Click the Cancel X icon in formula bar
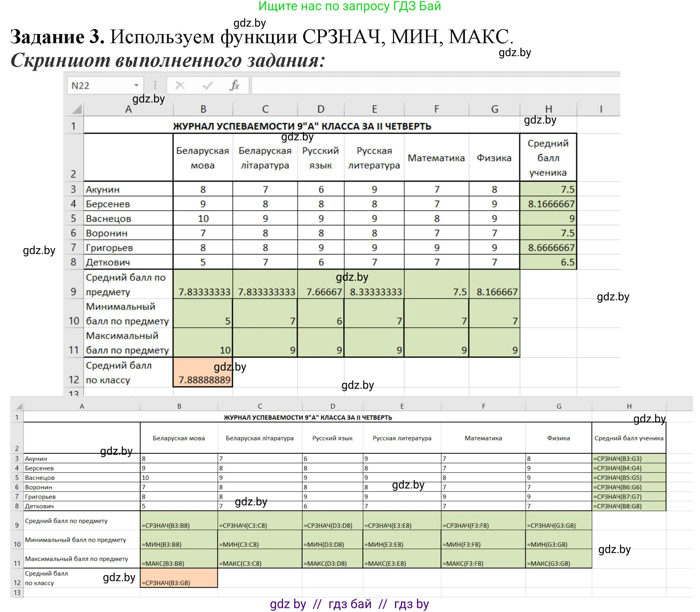This screenshot has height=612, width=700. point(180,85)
